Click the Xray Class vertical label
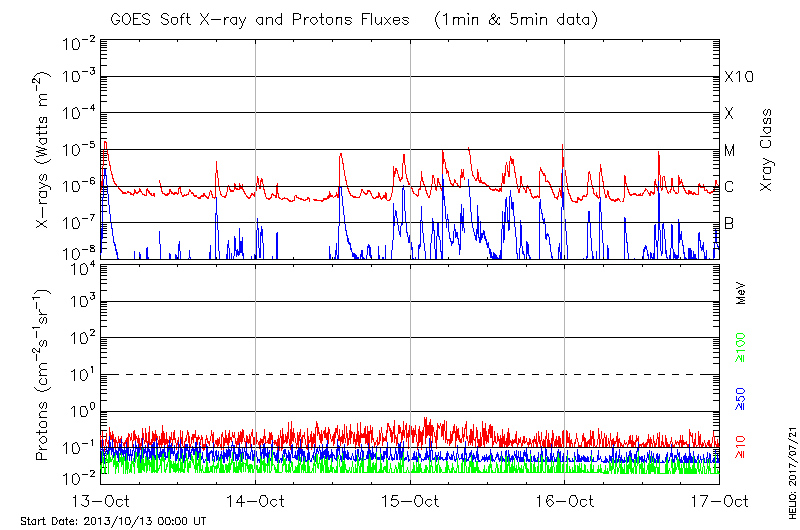 coord(766,150)
